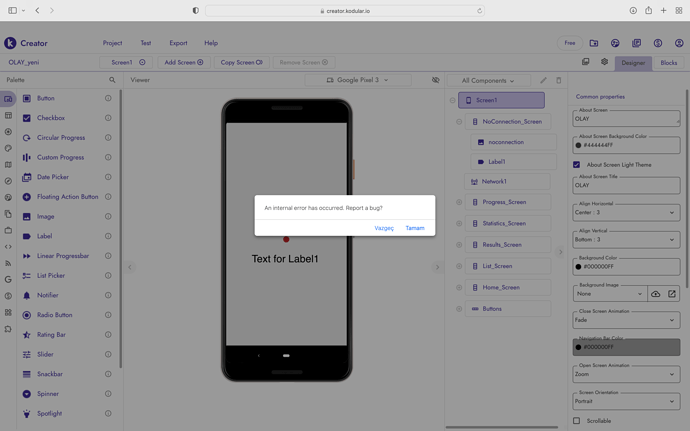Open project settings gear icon

(604, 62)
